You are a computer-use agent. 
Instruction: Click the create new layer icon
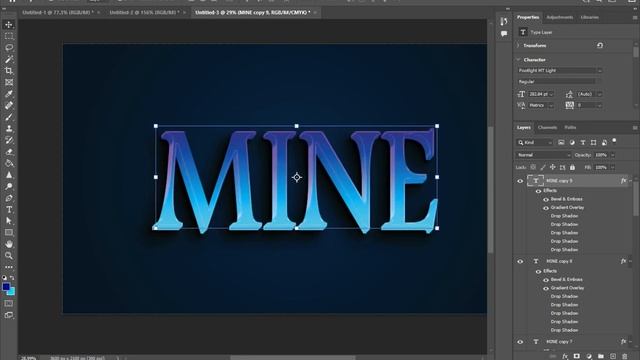pos(613,356)
